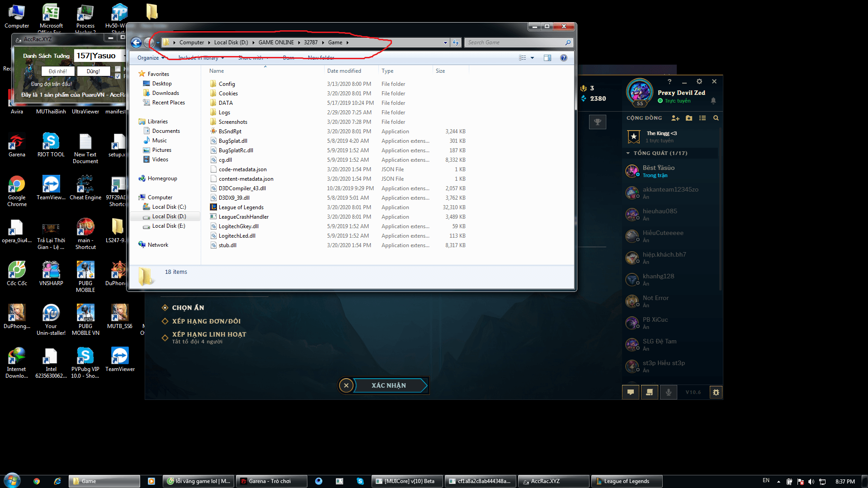This screenshot has height=488, width=868.
Task: Open the VNSHARP desktop icon
Action: (51, 273)
